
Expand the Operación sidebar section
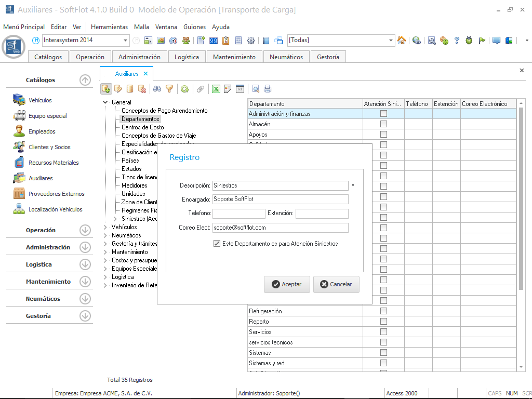(85, 230)
